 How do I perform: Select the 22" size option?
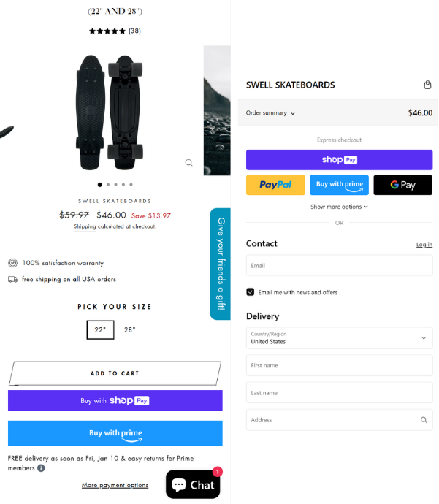pyautogui.click(x=100, y=330)
